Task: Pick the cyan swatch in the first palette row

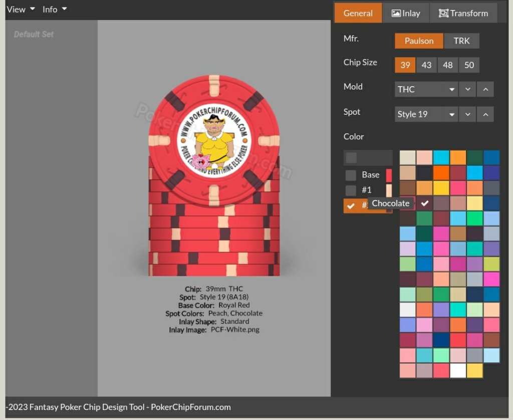Action: pos(441,157)
